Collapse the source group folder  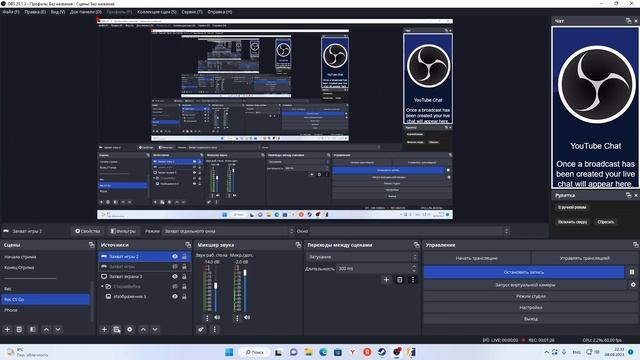(102, 287)
